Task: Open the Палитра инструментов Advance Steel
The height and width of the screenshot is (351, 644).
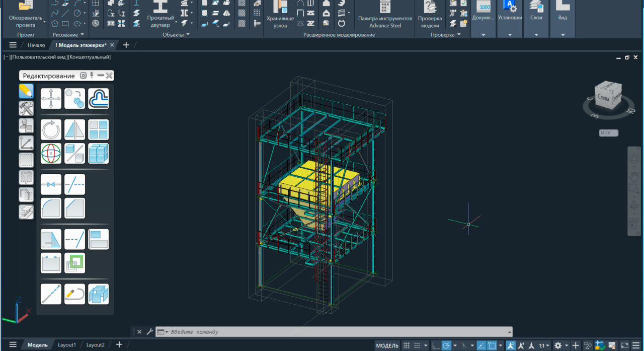Action: point(384,15)
